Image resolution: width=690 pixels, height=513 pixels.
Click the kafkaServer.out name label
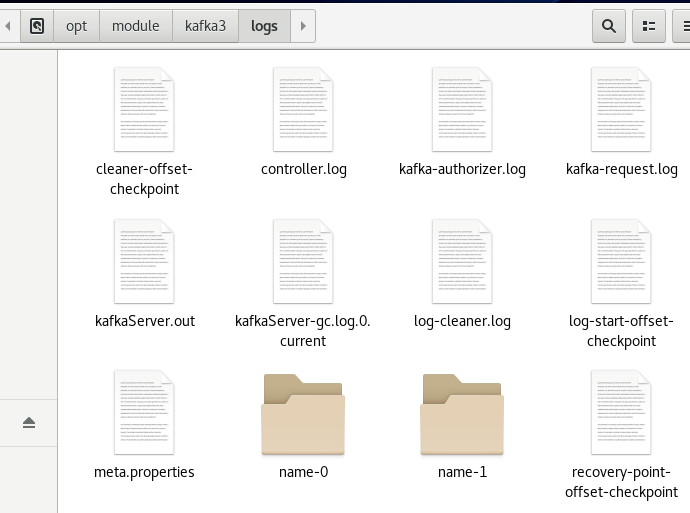coord(145,321)
